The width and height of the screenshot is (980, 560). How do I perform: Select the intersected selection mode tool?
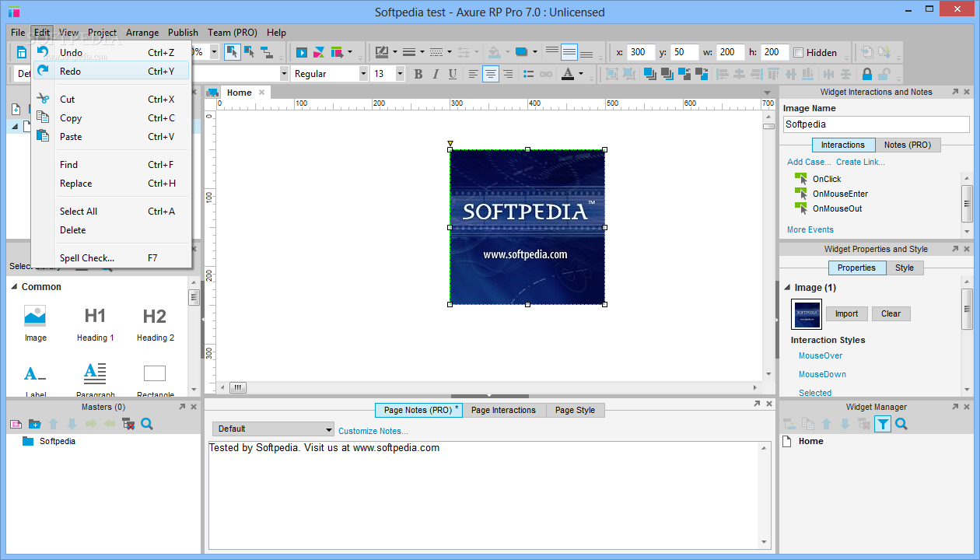point(233,52)
